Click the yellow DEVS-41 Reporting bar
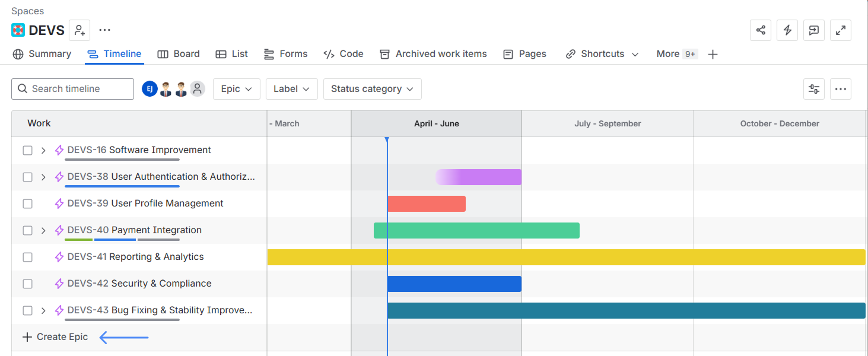The image size is (868, 356). point(567,257)
